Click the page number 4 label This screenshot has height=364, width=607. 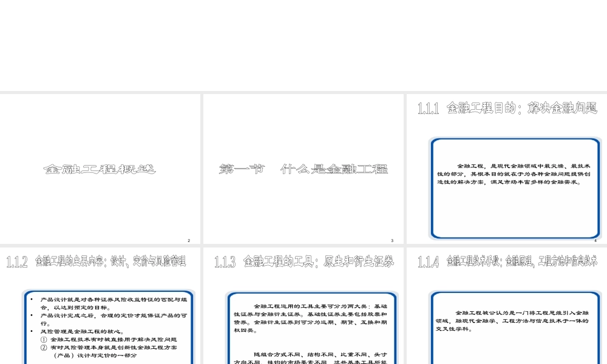click(595, 240)
